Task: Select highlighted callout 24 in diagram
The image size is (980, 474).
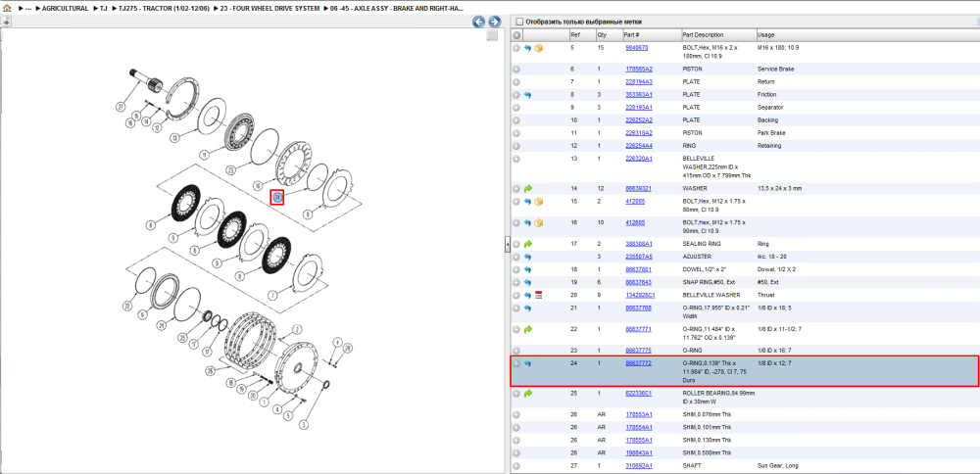Action: pos(277,198)
